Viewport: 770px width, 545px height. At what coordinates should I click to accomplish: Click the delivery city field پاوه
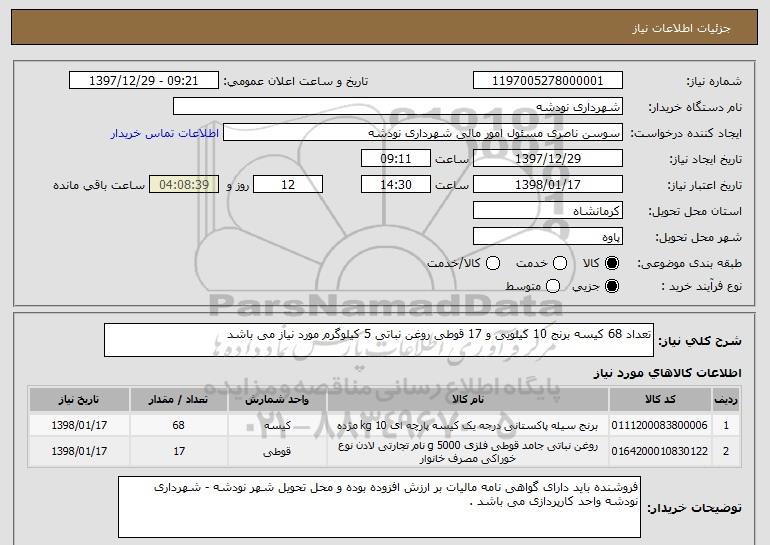point(548,237)
